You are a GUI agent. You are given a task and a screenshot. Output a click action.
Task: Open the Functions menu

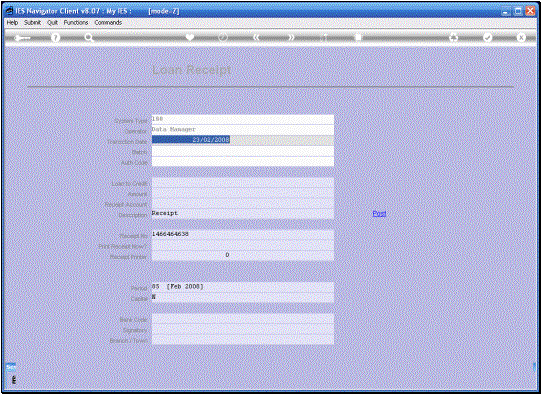click(76, 22)
